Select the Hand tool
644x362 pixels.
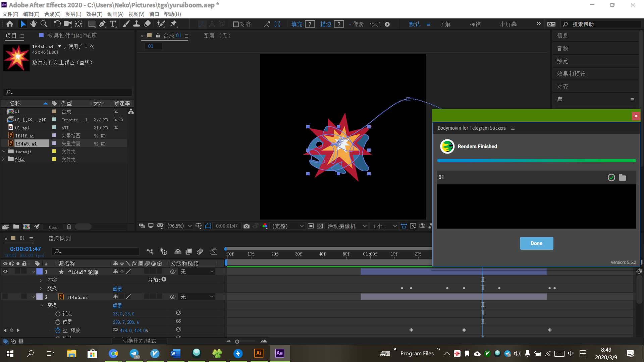(33, 24)
